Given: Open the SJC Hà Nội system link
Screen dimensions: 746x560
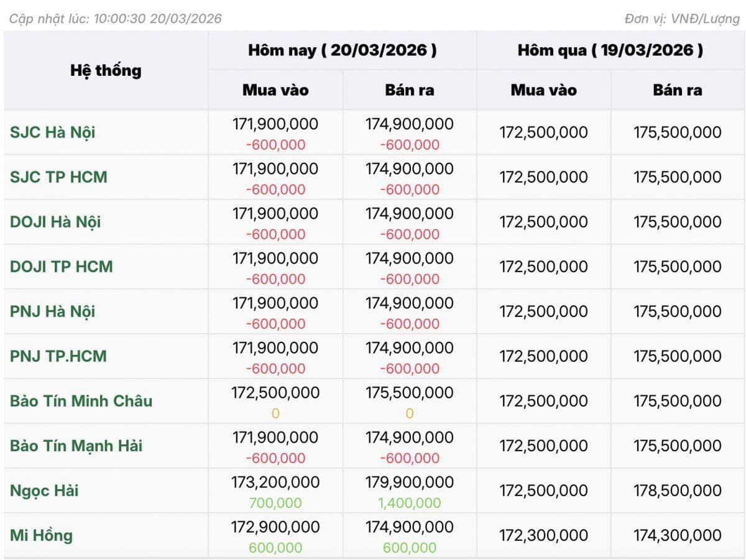Looking at the screenshot, I should tap(53, 132).
